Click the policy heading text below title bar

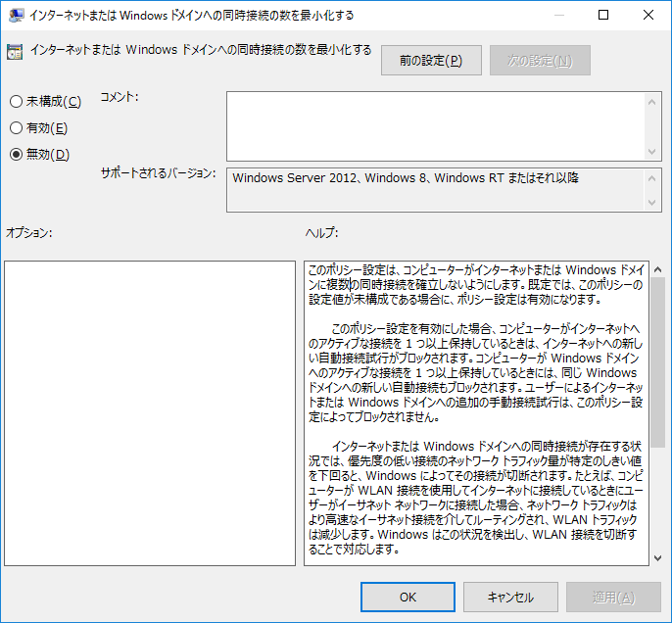point(201,50)
